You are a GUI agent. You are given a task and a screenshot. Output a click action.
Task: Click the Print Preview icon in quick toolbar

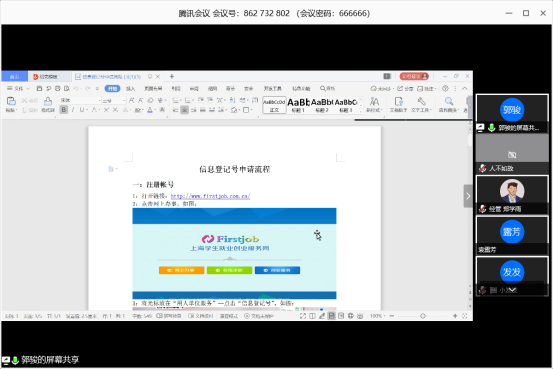pyautogui.click(x=67, y=88)
